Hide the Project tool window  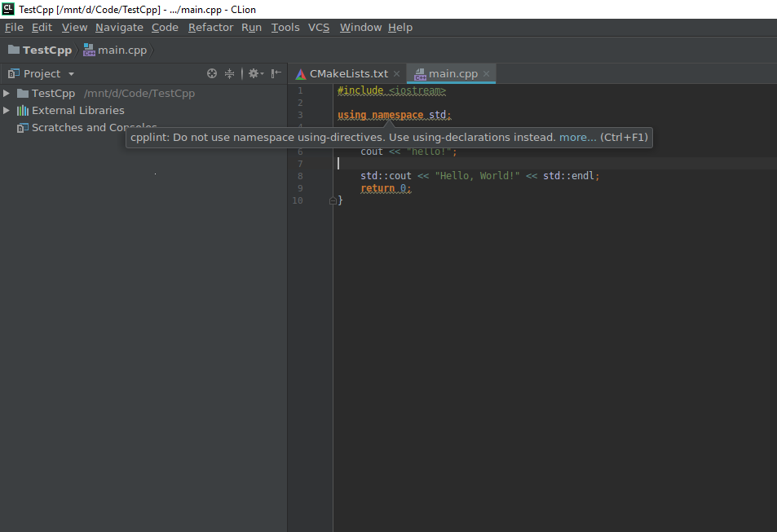[276, 73]
